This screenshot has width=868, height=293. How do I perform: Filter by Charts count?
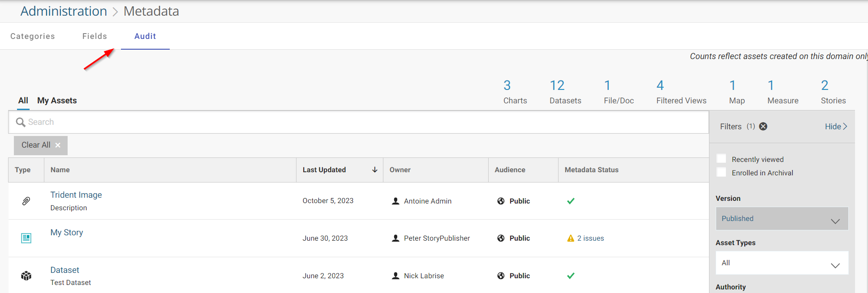(x=515, y=92)
